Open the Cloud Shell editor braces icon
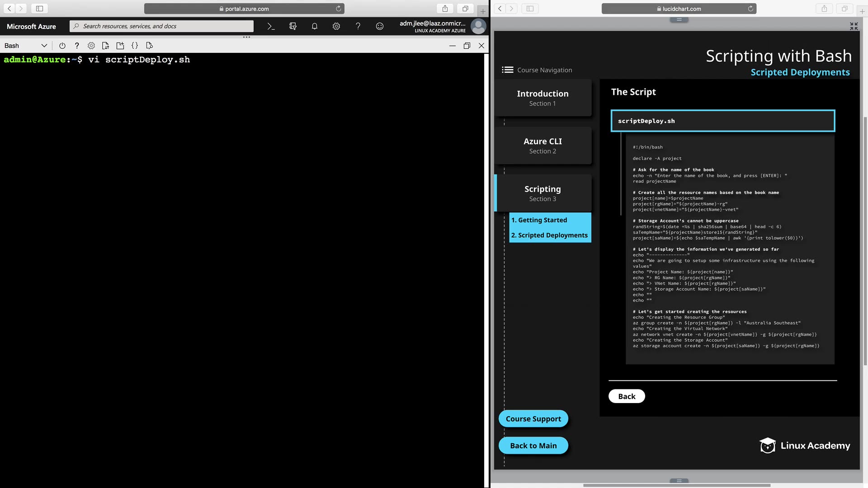Screen dimensions: 868x488 point(135,46)
